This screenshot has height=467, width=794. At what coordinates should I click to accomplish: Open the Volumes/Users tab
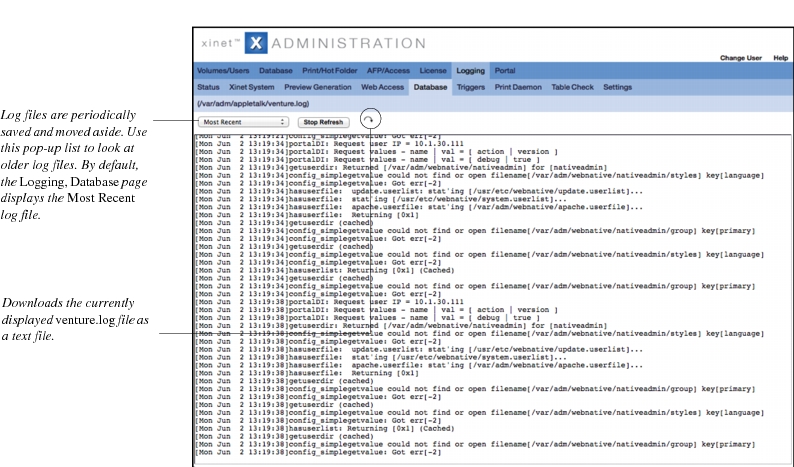(223, 71)
